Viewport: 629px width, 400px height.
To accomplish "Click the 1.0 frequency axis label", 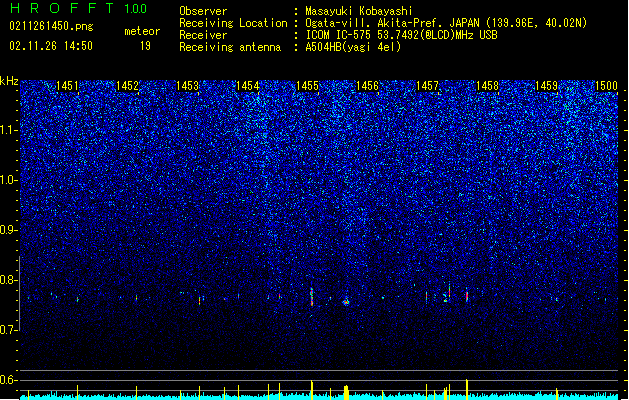I will coord(9,180).
